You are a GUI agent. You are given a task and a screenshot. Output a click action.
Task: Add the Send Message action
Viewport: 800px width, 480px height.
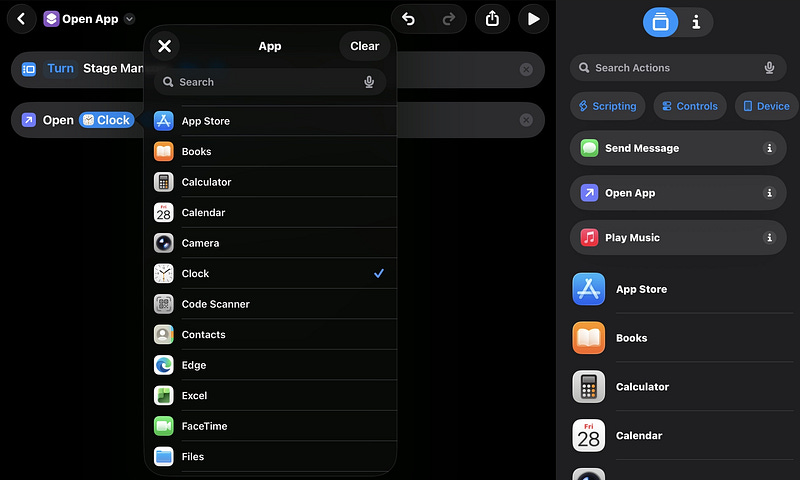[x=678, y=148]
